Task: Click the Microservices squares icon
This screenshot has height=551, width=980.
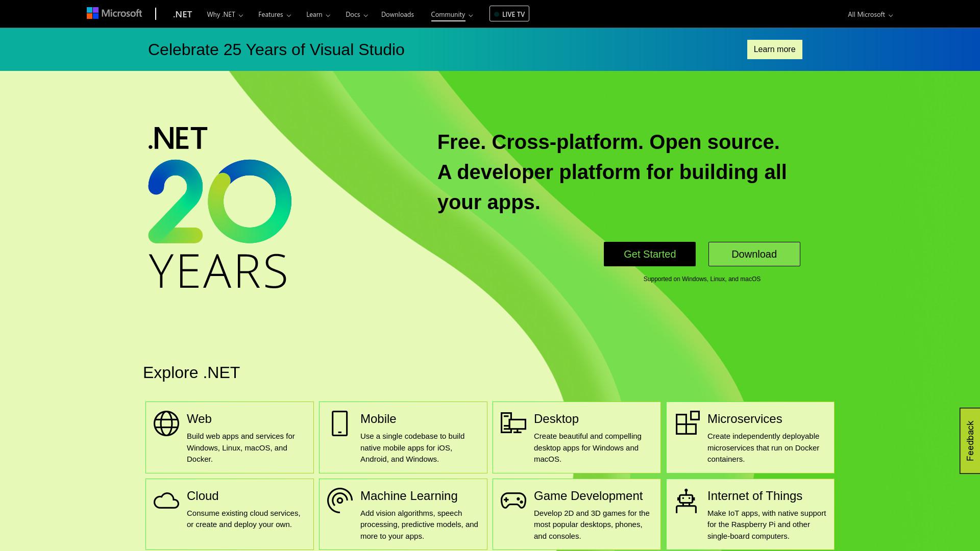Action: 688,423
